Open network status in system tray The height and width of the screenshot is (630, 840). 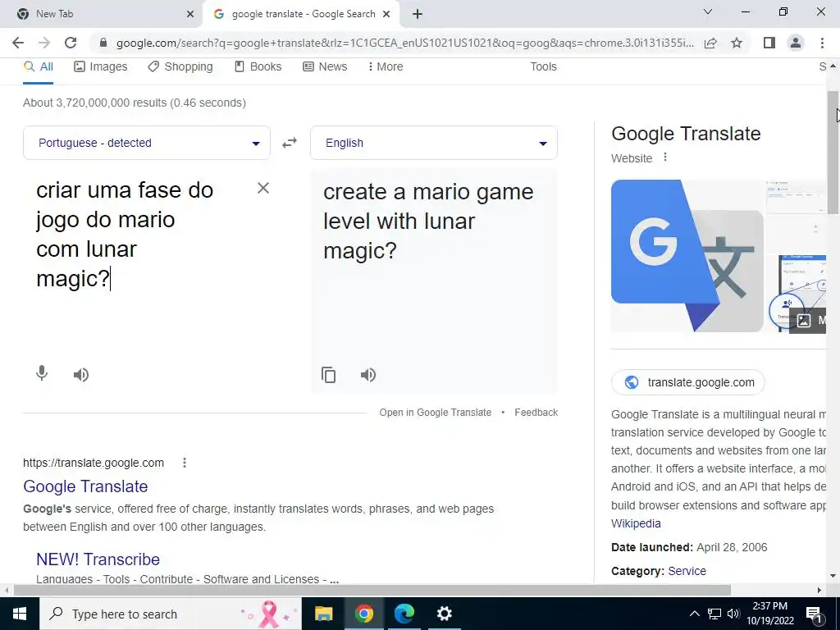pos(714,614)
